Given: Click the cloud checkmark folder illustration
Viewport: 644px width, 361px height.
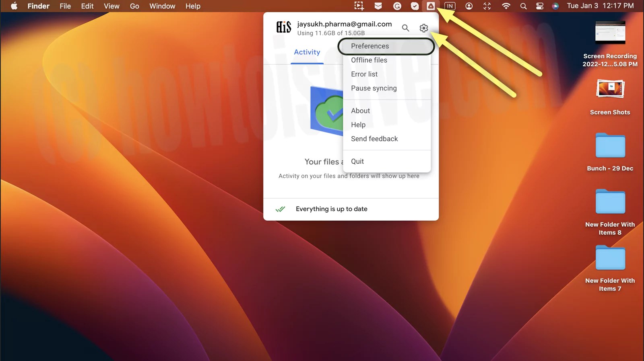Looking at the screenshot, I should (x=327, y=111).
